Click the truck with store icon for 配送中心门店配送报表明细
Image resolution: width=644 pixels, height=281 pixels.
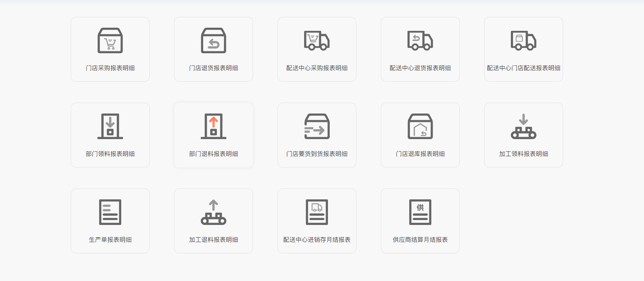click(523, 40)
